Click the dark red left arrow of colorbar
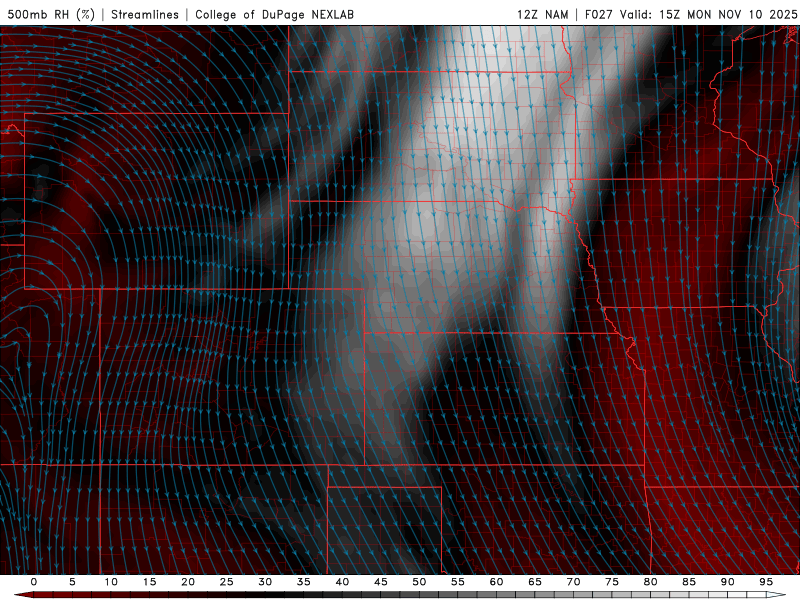The height and width of the screenshot is (600, 800). click(x=23, y=595)
